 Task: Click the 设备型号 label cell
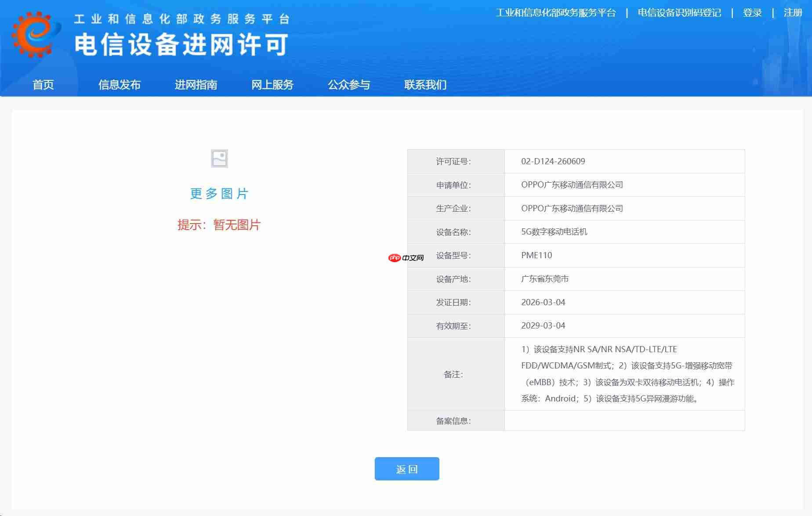(x=456, y=256)
